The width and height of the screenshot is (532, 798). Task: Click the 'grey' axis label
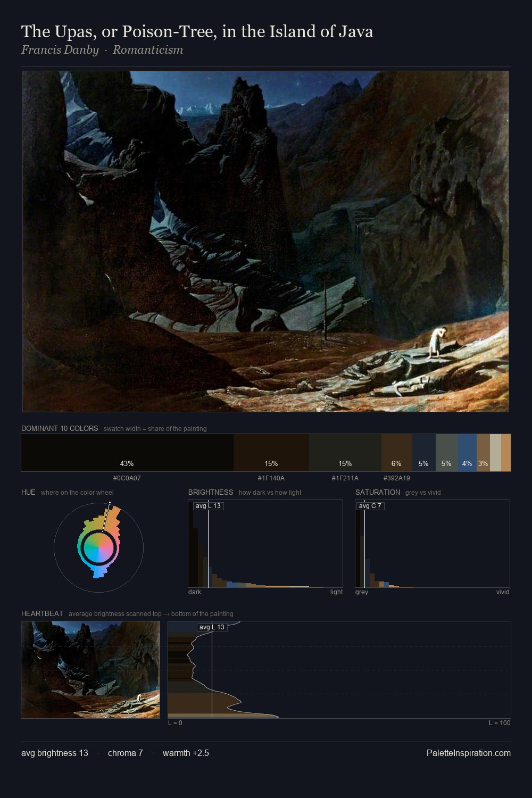tap(362, 592)
